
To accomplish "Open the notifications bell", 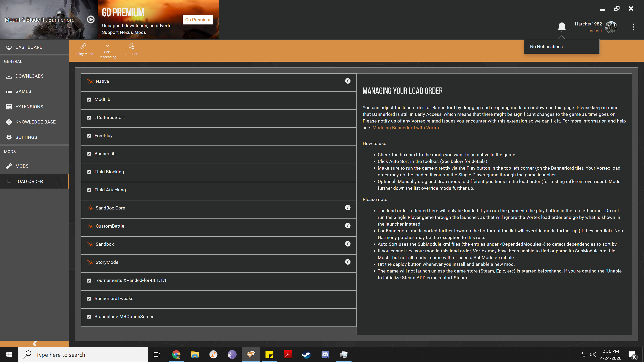I will 561,27.
